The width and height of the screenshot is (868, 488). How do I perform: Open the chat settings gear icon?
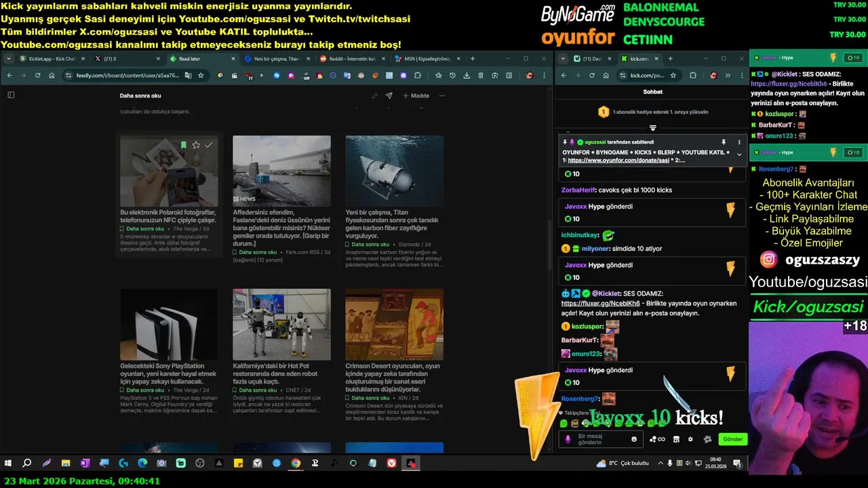click(690, 439)
